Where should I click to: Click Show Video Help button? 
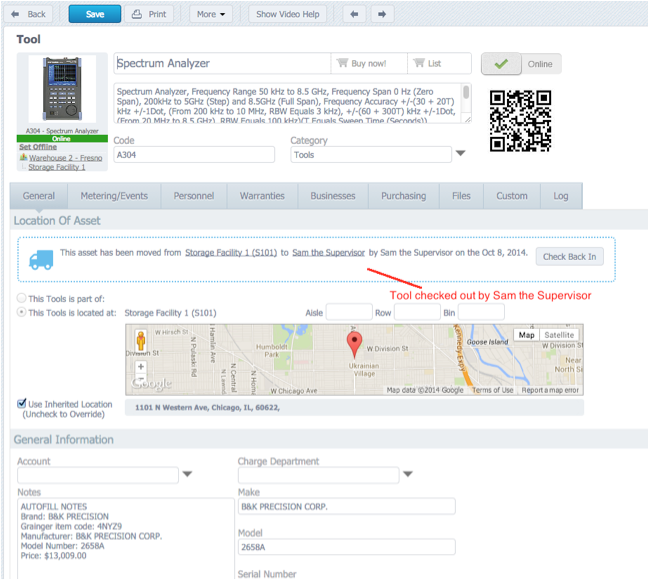[288, 14]
